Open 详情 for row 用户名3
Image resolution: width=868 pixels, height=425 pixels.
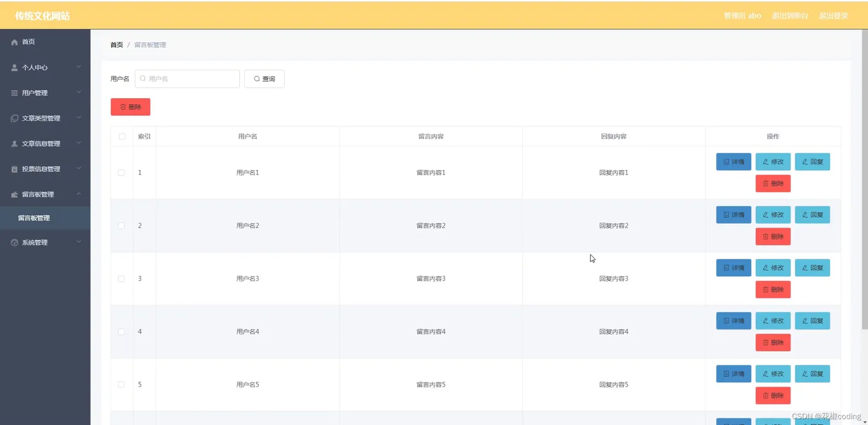point(733,268)
